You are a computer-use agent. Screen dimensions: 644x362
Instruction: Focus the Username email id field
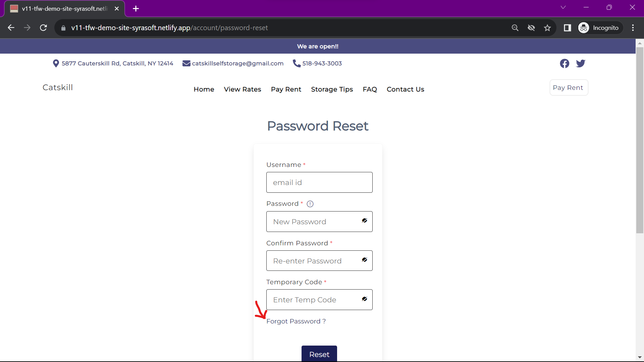(x=319, y=182)
